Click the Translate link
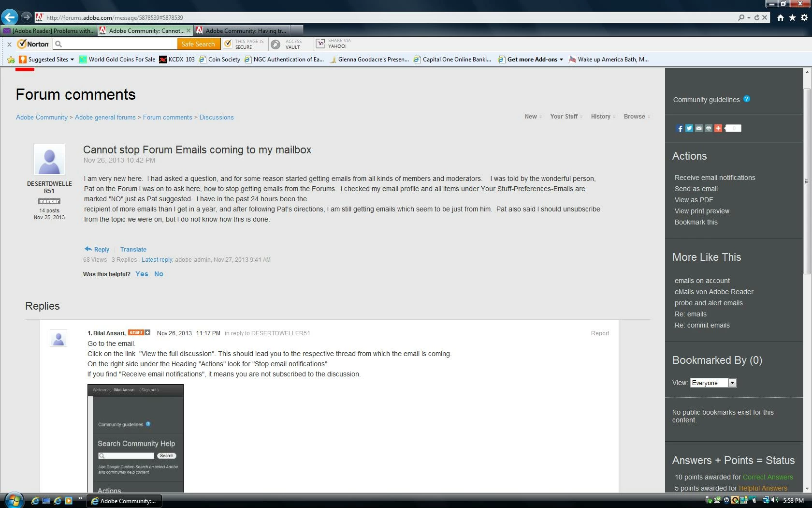This screenshot has height=508, width=812. pos(133,250)
